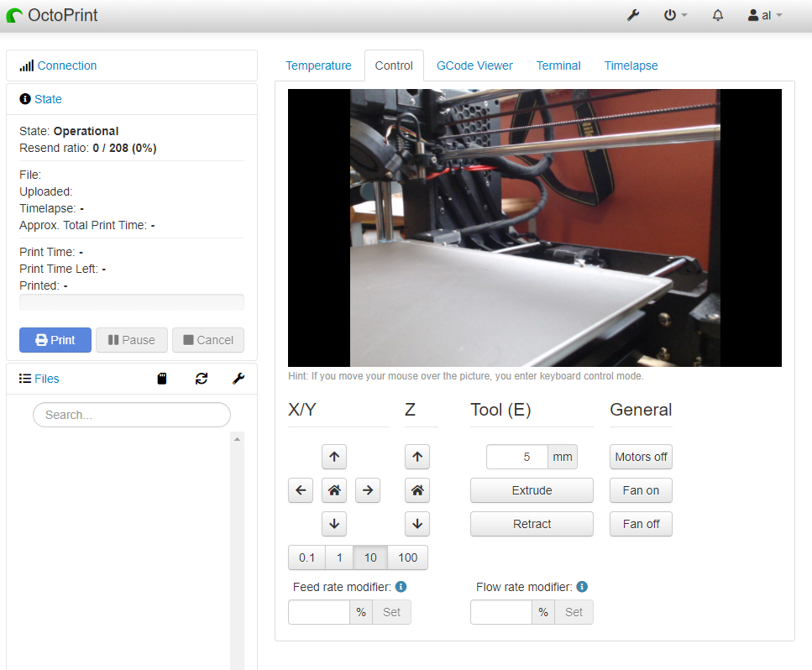Open OctoPrint settings wrench icon
This screenshot has width=812, height=670.
(x=633, y=15)
